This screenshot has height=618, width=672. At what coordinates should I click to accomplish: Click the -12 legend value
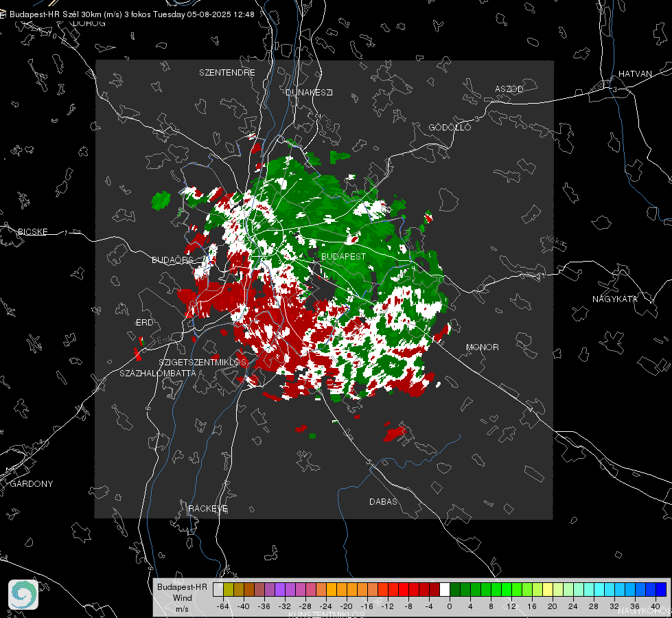(387, 606)
